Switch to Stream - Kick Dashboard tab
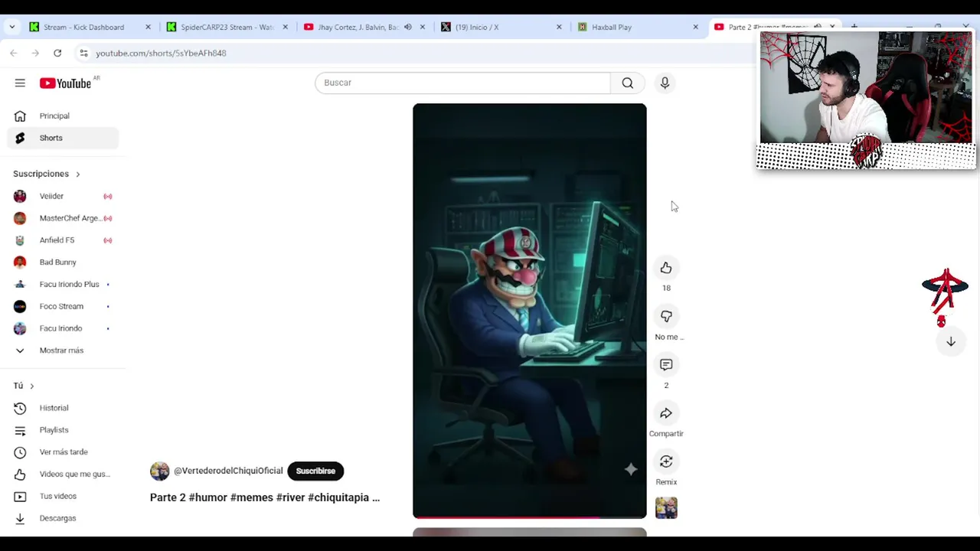The image size is (980, 551). click(x=84, y=27)
